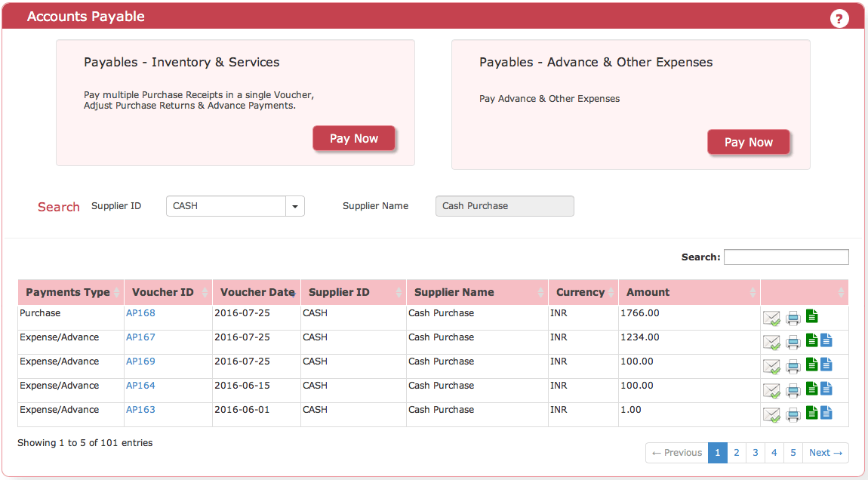The width and height of the screenshot is (868, 480).
Task: Open voucher link AP169
Action: tap(140, 362)
